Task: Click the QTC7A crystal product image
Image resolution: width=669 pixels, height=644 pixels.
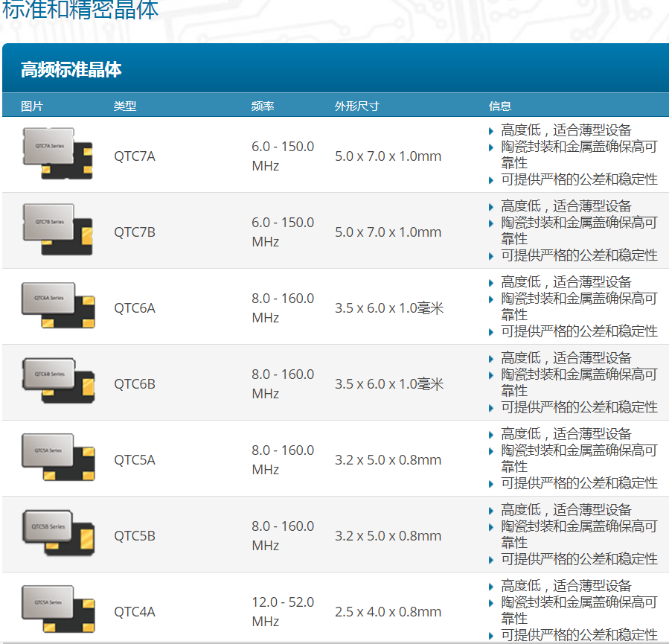Action: click(x=57, y=153)
